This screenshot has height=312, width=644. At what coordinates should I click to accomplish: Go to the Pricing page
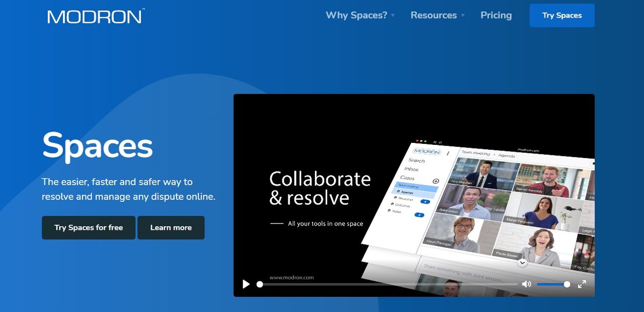(x=496, y=15)
